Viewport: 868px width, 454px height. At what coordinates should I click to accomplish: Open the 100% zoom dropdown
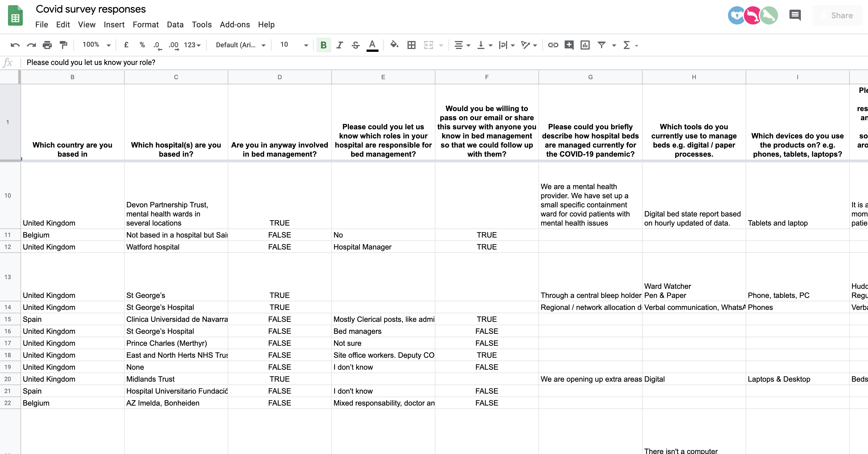coord(97,45)
